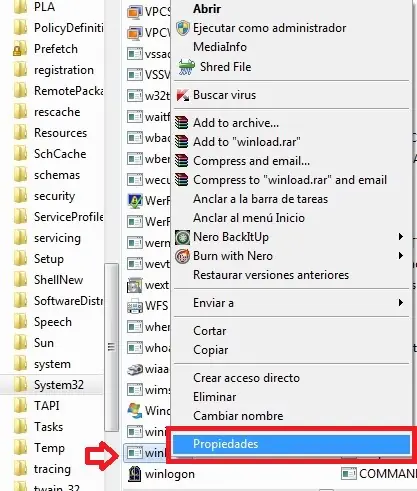This screenshot has width=417, height=491.
Task: Expand the Enviar a submenu arrow
Action: [401, 303]
